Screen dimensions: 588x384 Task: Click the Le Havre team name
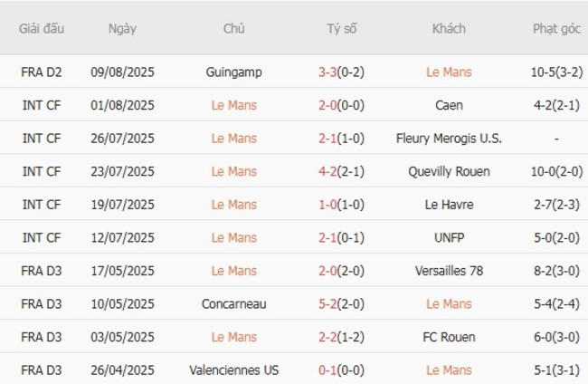[449, 205]
